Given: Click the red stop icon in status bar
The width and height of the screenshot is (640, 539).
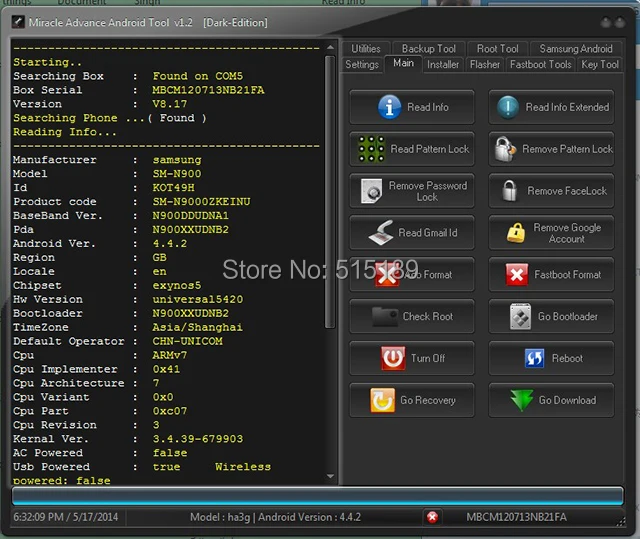Looking at the screenshot, I should coord(432,517).
